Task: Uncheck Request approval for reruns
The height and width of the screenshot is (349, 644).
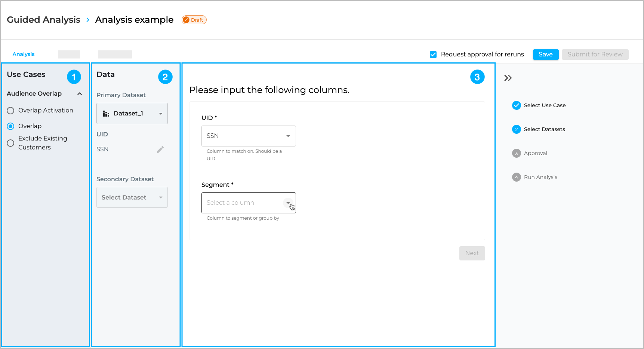Action: [x=433, y=55]
